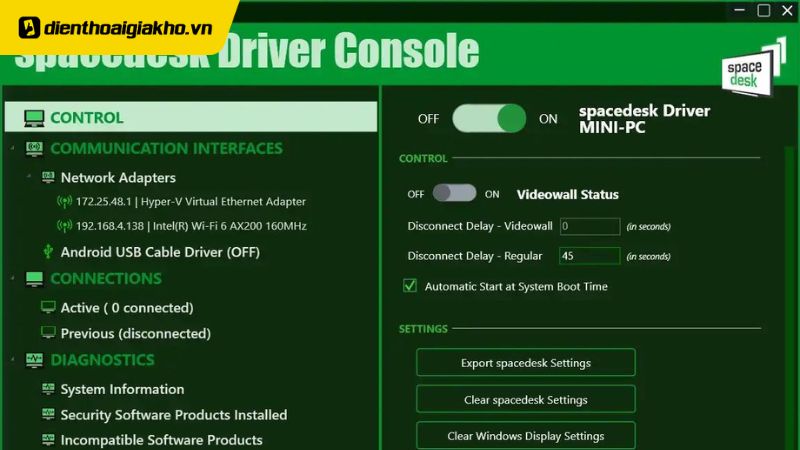Open the CONNECTIONS section
This screenshot has height=450, width=800.
click(x=106, y=279)
